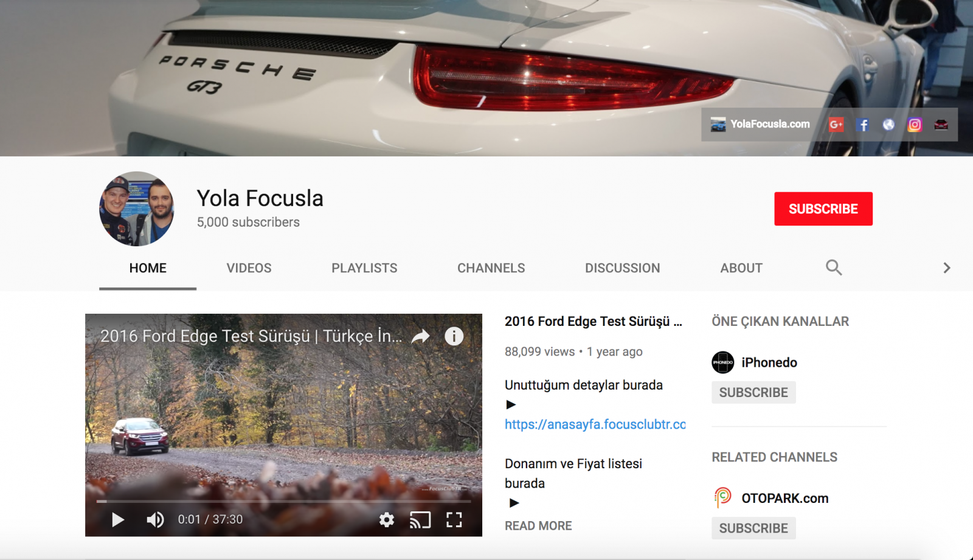Subscribe to OTOPARK.com channel

coord(753,528)
